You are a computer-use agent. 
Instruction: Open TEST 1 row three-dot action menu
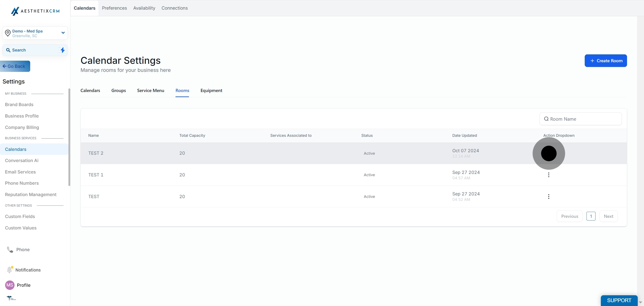(549, 175)
